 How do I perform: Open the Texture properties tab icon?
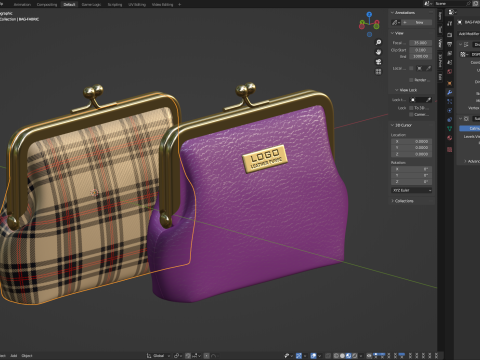pos(450,149)
